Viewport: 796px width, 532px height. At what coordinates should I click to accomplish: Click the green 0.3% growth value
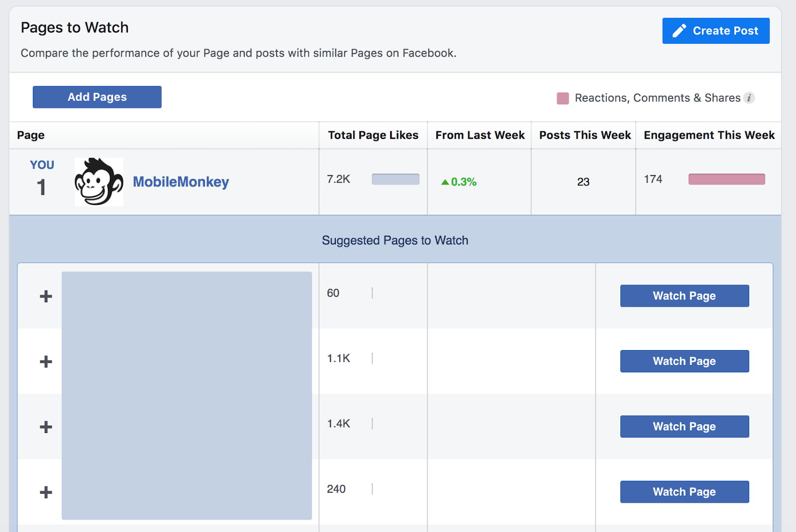[x=459, y=182]
